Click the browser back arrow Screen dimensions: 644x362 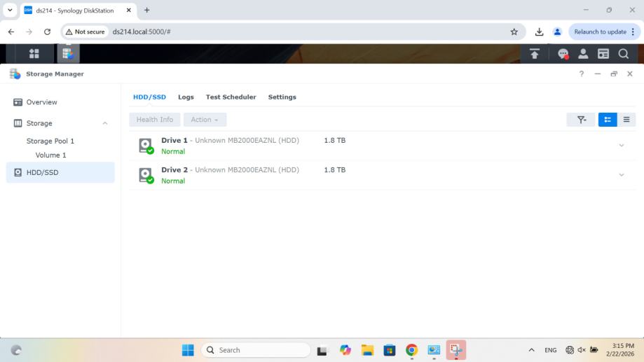tap(11, 32)
